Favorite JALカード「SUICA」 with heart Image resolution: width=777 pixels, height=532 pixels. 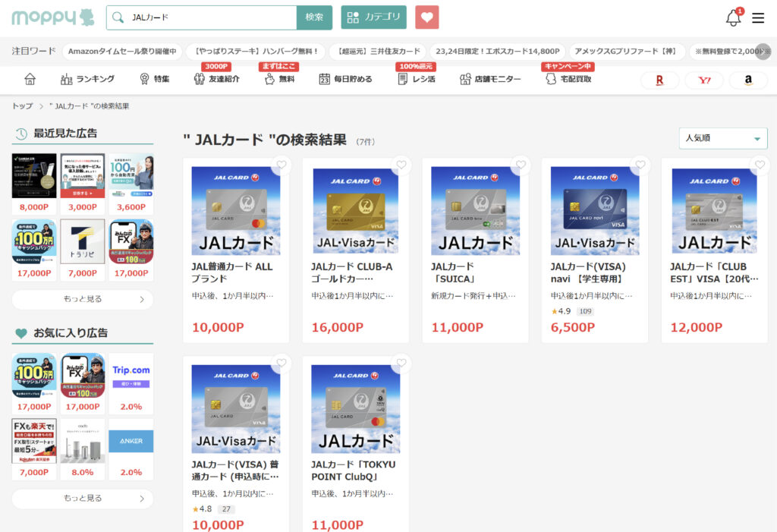tap(521, 165)
